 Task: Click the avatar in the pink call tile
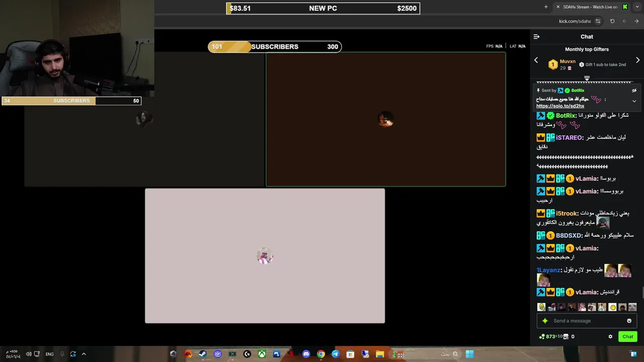tap(265, 256)
